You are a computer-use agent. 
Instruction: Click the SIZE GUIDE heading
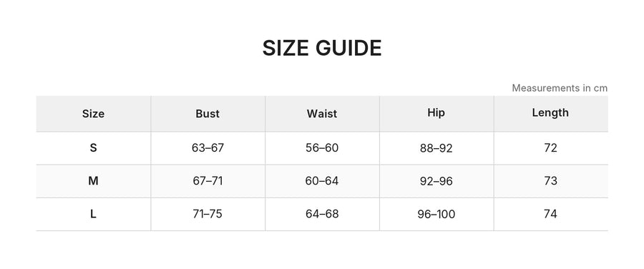[x=322, y=48]
